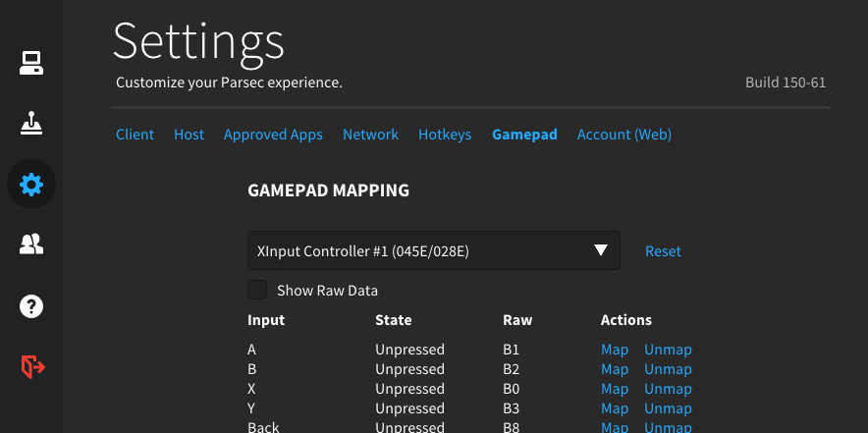Click the red Log out icon
The width and height of the screenshot is (868, 433).
point(31,366)
